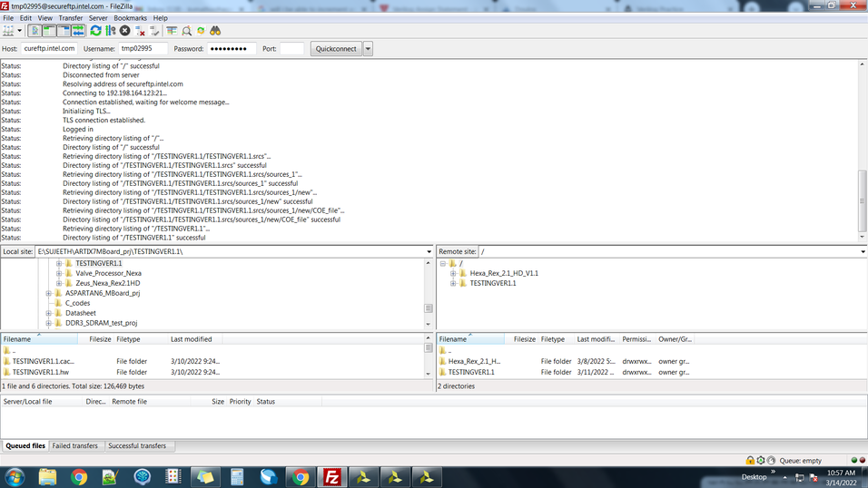Open the Edit menu
The width and height of the screenshot is (868, 488).
[x=25, y=18]
